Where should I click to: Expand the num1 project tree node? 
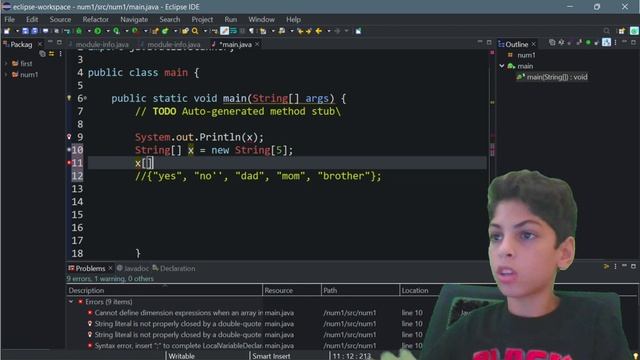(6, 75)
